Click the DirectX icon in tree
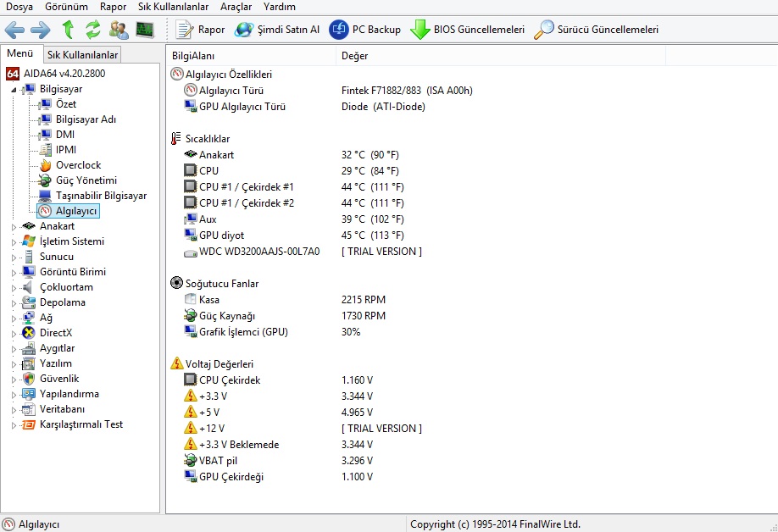Screen dimensions: 778x532 (x=29, y=333)
